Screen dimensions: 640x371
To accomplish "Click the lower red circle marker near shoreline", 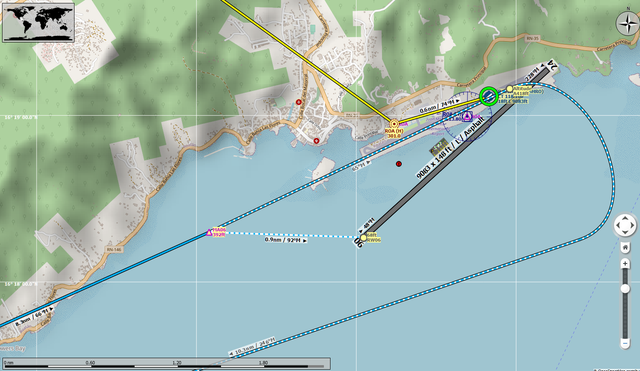I will point(316,141).
